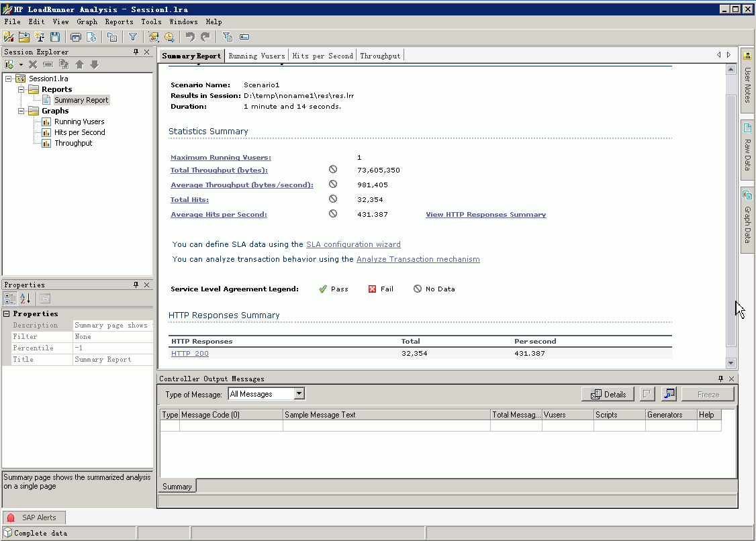Click the Duplicate item icon in Session Explorer
The image size is (756, 541).
tap(64, 64)
